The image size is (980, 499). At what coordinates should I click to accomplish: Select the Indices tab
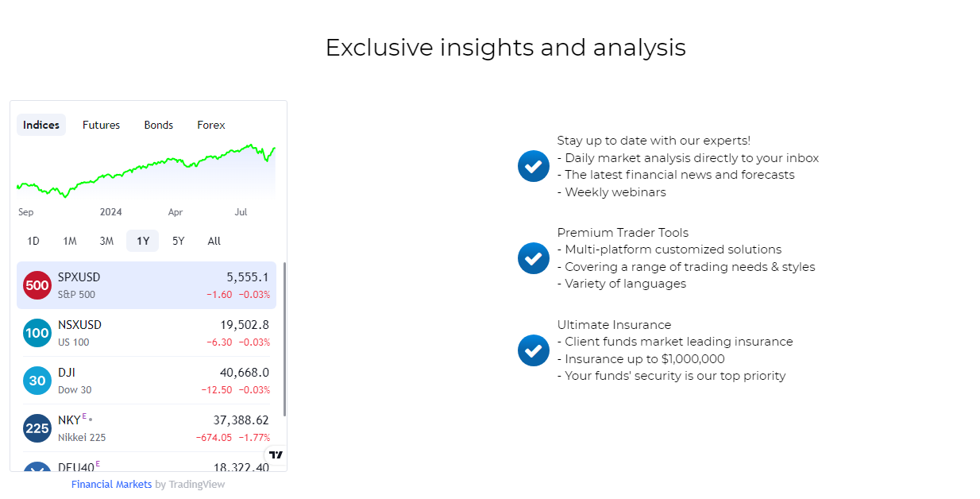[41, 125]
